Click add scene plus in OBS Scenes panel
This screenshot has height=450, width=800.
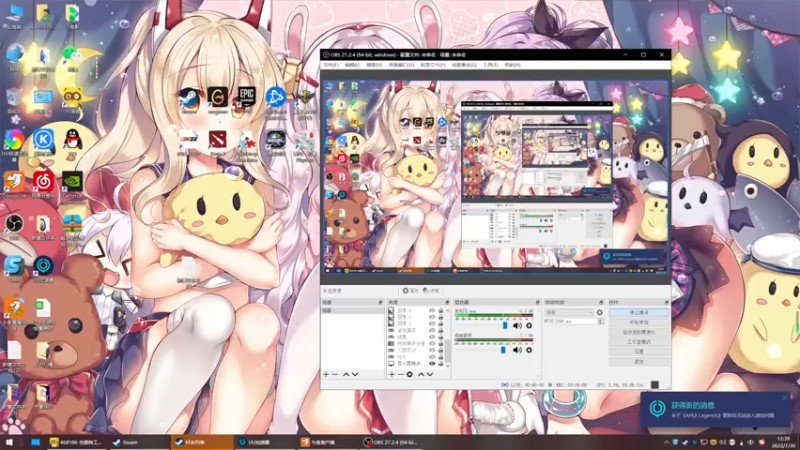326,374
